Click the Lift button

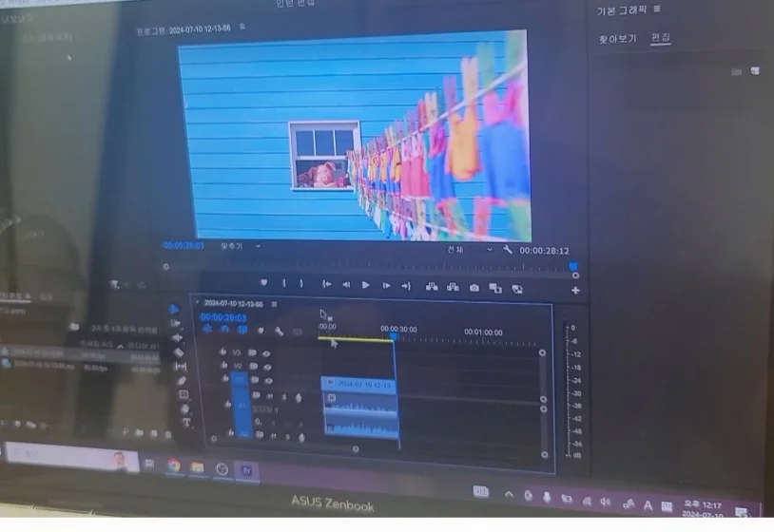click(432, 287)
